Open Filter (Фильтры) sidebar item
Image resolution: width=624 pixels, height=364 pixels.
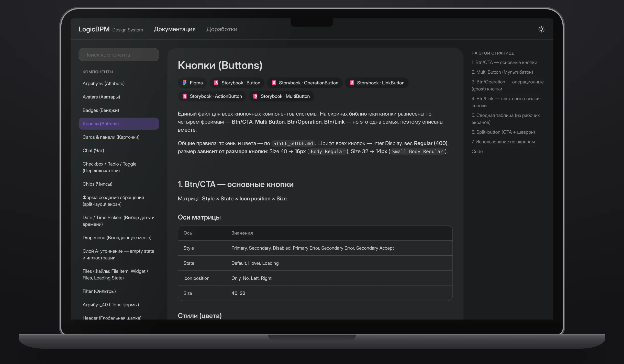tap(119, 291)
